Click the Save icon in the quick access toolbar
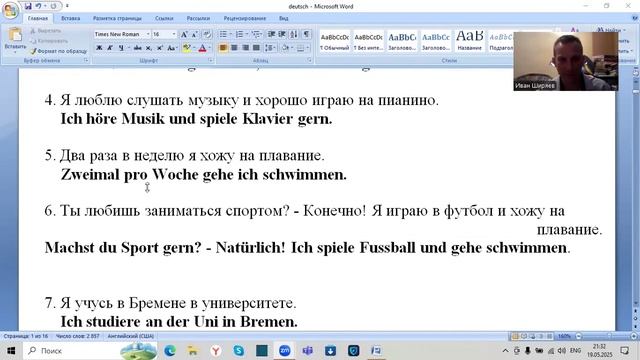 [x=28, y=6]
